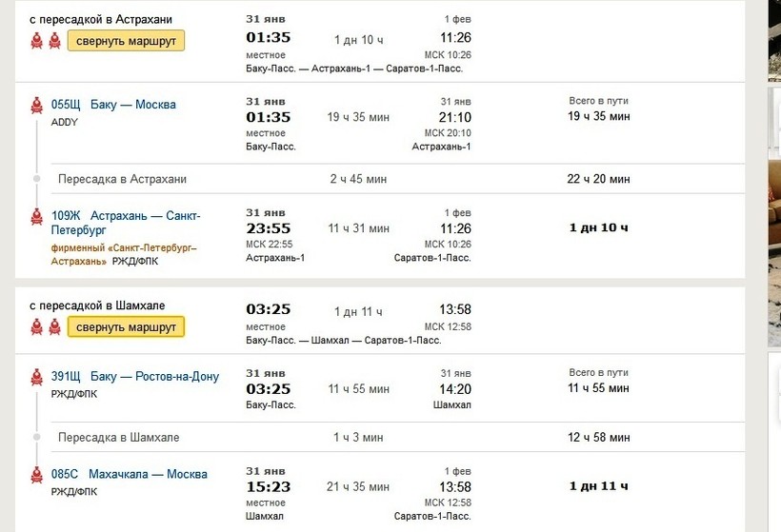Screen dimensions: 781x532
Task: Click the 15:23 departure time of train 085С
Action: coord(268,486)
